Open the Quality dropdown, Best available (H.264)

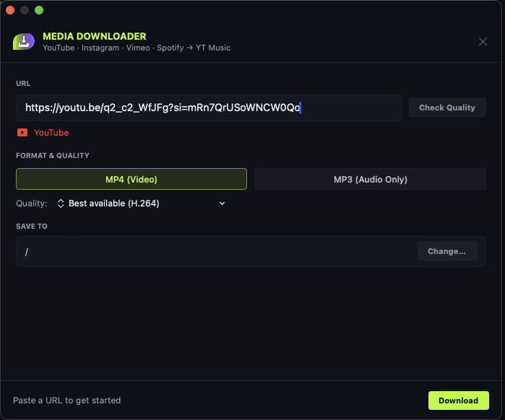pos(141,204)
